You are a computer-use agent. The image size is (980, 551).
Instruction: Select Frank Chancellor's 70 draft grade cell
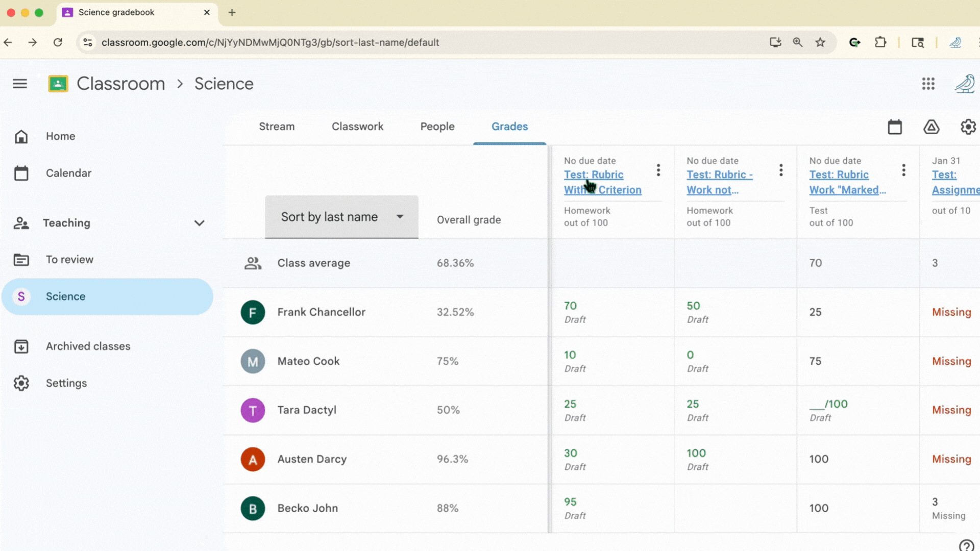tap(612, 312)
